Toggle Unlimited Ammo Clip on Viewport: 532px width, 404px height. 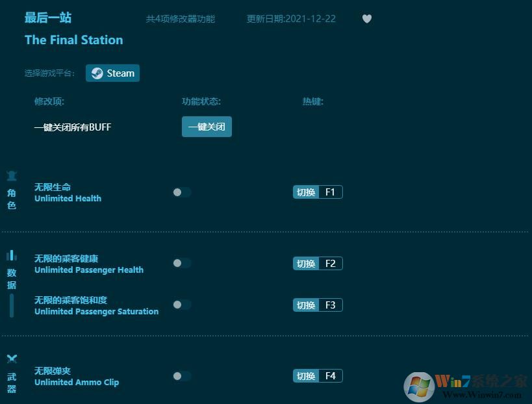(x=181, y=376)
